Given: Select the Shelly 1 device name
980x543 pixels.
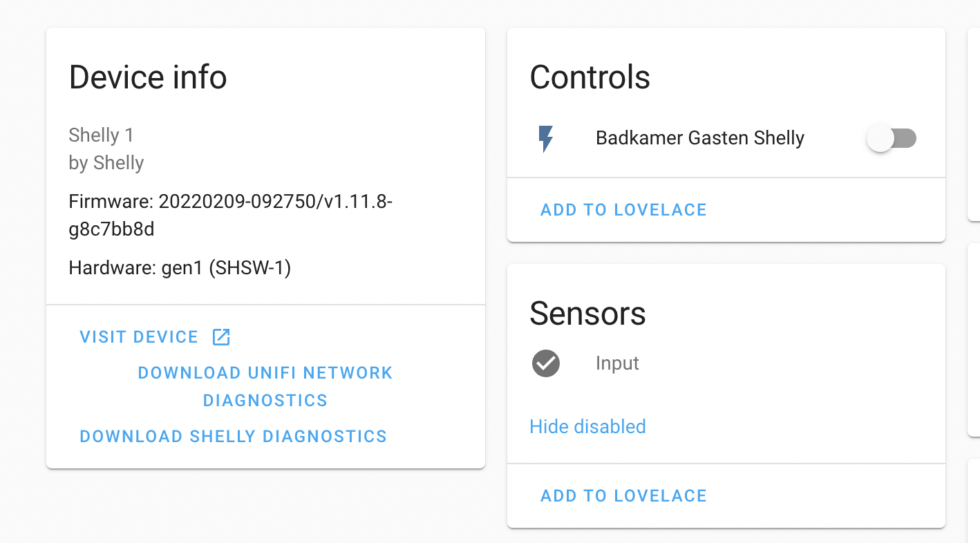Looking at the screenshot, I should click(x=101, y=135).
